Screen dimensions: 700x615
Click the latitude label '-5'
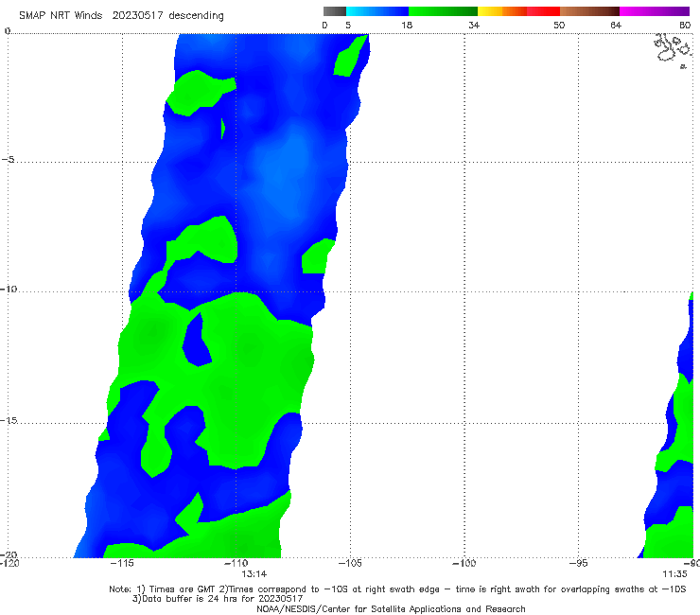pos(9,160)
